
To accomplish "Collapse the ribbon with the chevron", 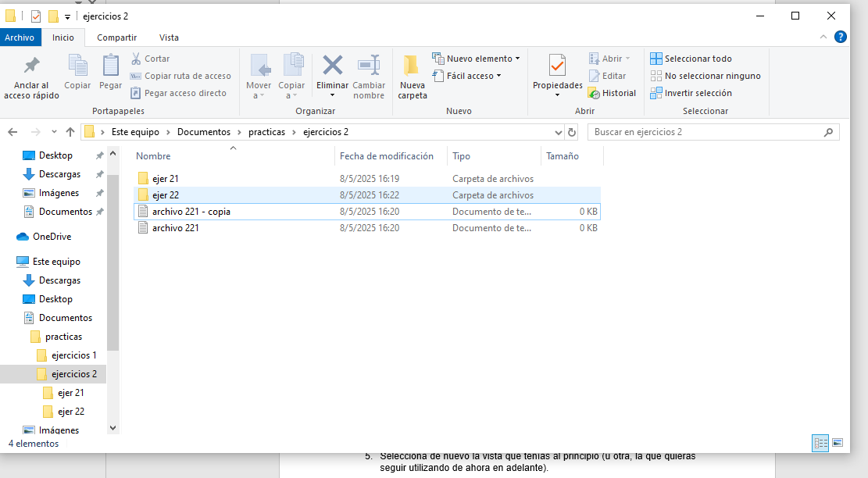I will tap(823, 37).
